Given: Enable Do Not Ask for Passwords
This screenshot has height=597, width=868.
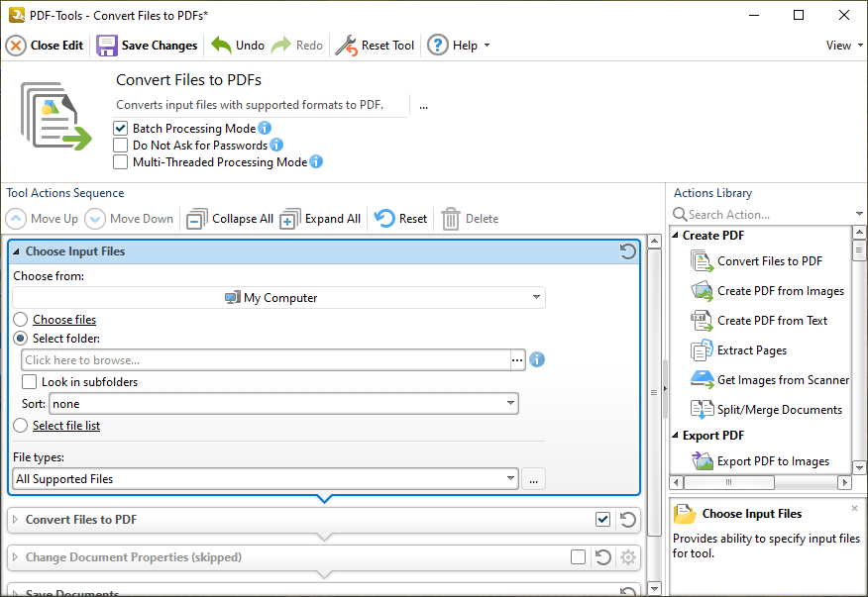Looking at the screenshot, I should click(120, 145).
